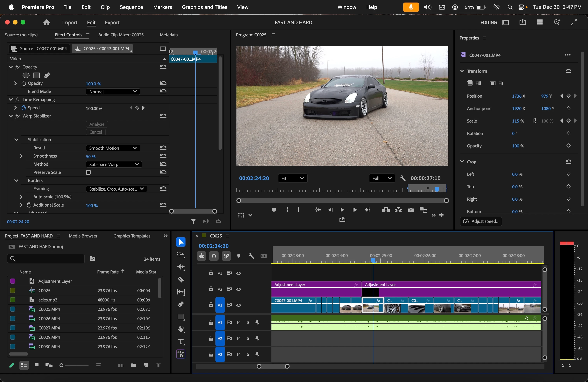Select the Razor tool in toolbar
The image size is (588, 382).
[181, 279]
